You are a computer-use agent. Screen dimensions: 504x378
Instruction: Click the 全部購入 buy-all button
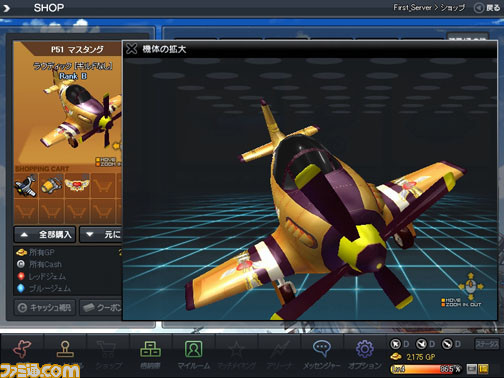click(45, 235)
